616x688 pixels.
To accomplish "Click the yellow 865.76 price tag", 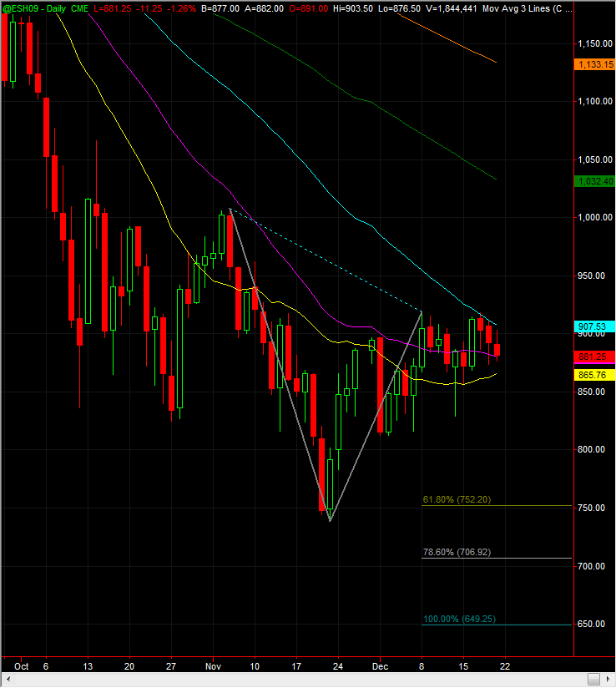I will [x=594, y=375].
